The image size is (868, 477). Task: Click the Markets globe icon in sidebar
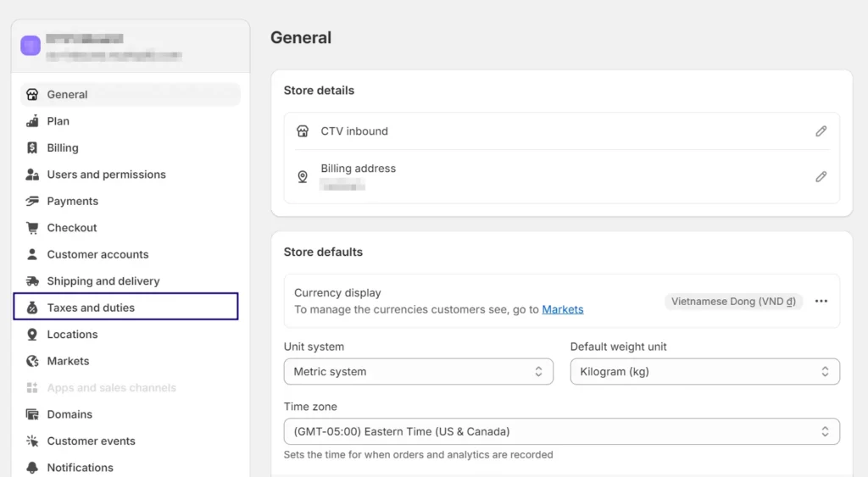[32, 361]
